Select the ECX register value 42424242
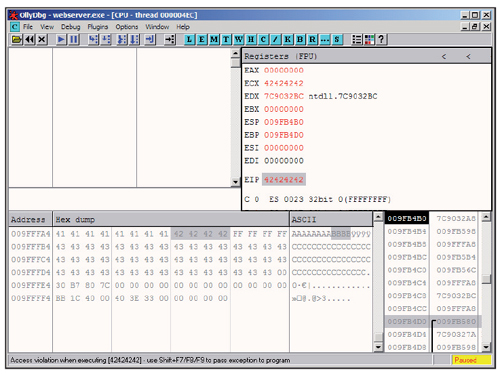The image size is (500, 374). [284, 83]
